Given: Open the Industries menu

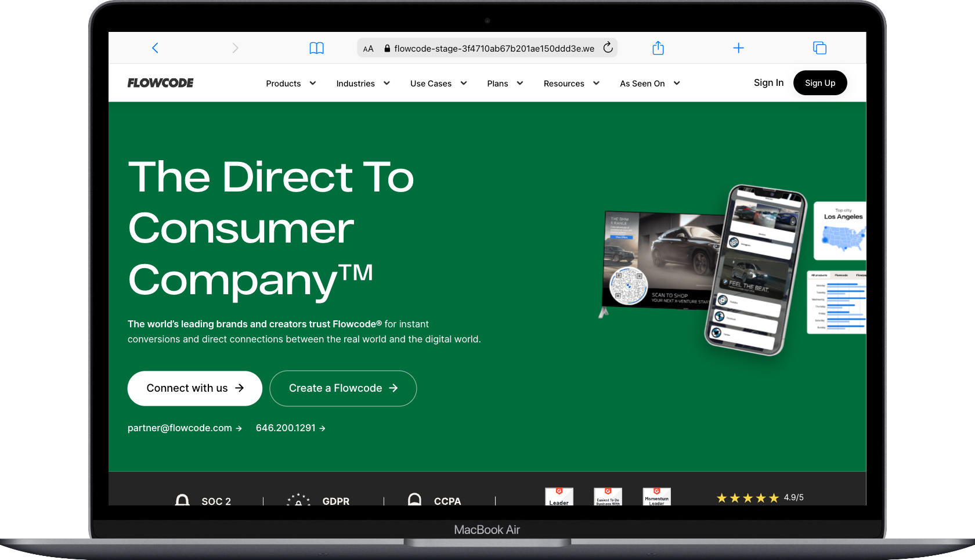Looking at the screenshot, I should click(x=355, y=84).
